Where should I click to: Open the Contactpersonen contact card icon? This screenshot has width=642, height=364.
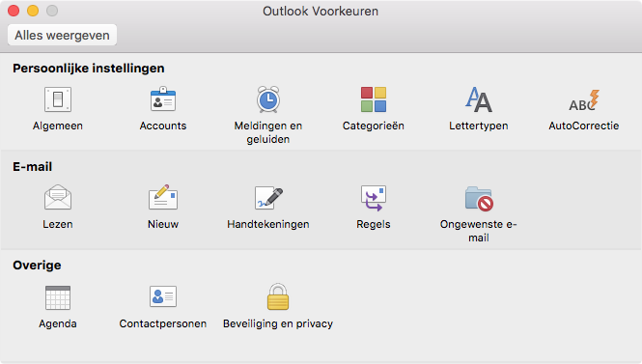click(163, 296)
